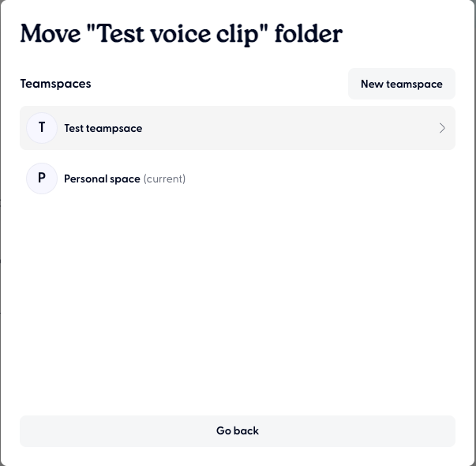Select the Test teampsace row
Viewport: 476px width, 466px height.
point(237,128)
